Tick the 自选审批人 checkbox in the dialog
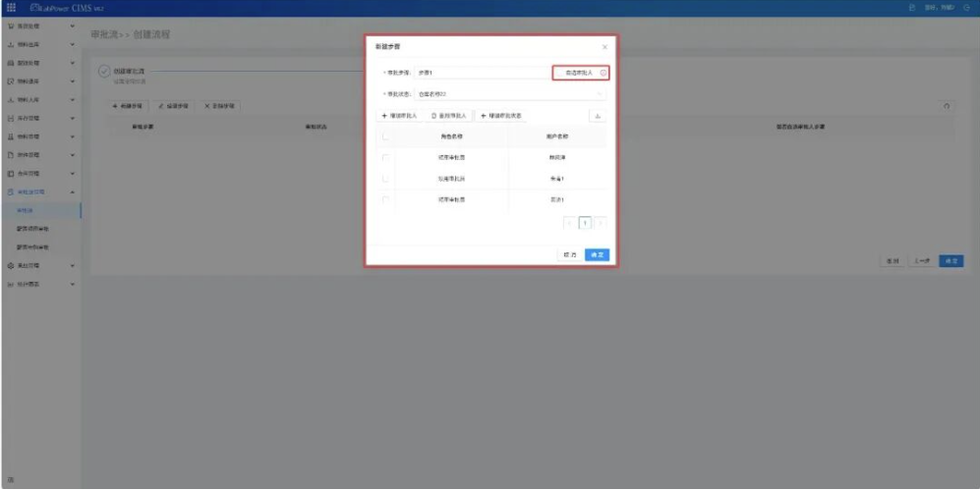This screenshot has height=490, width=980. 560,73
